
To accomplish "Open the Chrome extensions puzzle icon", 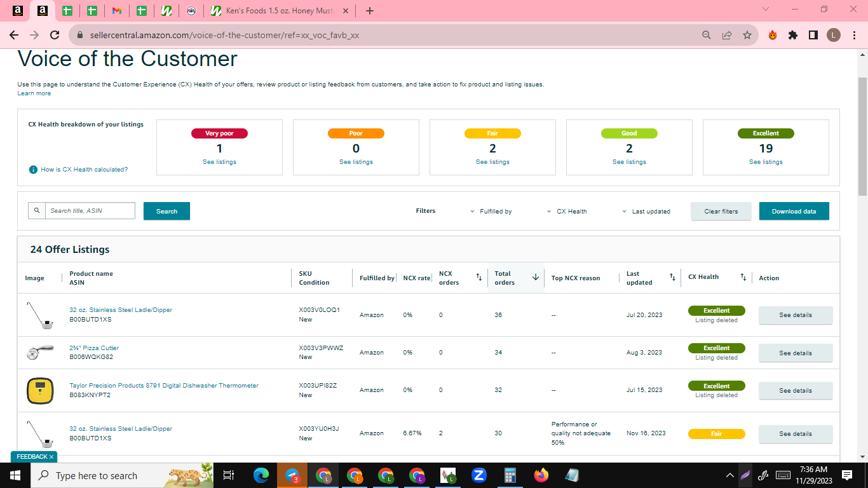I will [793, 35].
